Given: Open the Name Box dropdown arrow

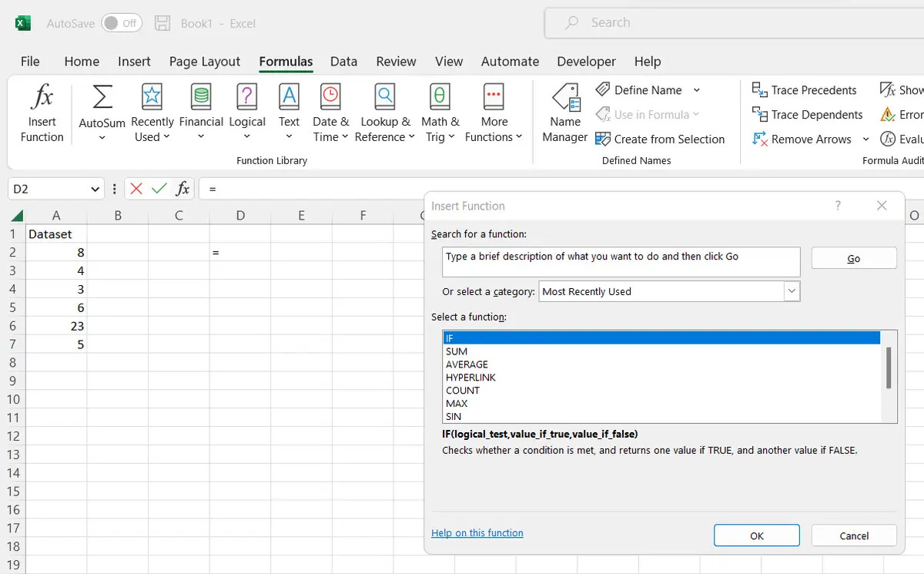Looking at the screenshot, I should click(x=95, y=189).
